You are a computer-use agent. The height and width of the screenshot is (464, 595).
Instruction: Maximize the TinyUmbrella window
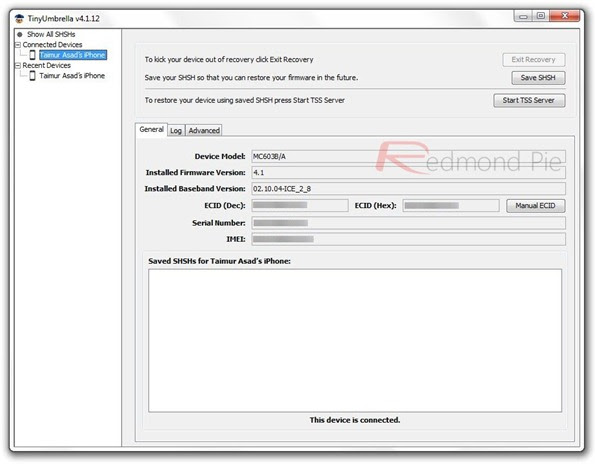pyautogui.click(x=540, y=16)
